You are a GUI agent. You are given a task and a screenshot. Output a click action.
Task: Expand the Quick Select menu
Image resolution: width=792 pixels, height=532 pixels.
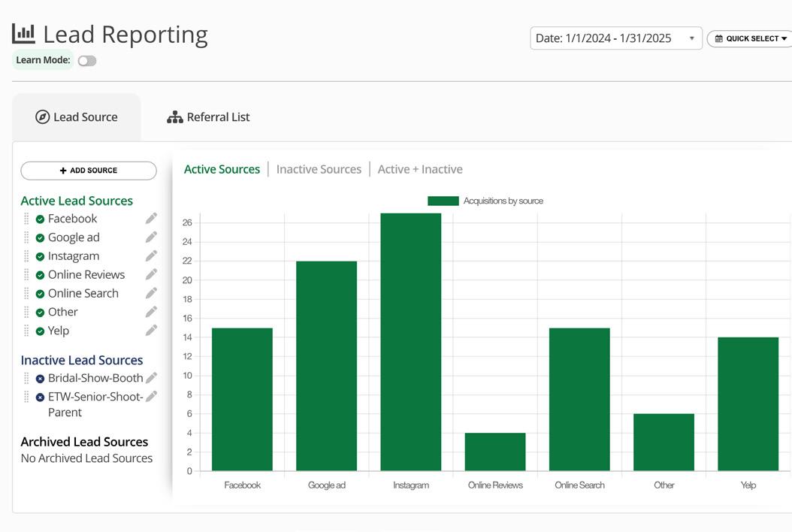pyautogui.click(x=750, y=38)
